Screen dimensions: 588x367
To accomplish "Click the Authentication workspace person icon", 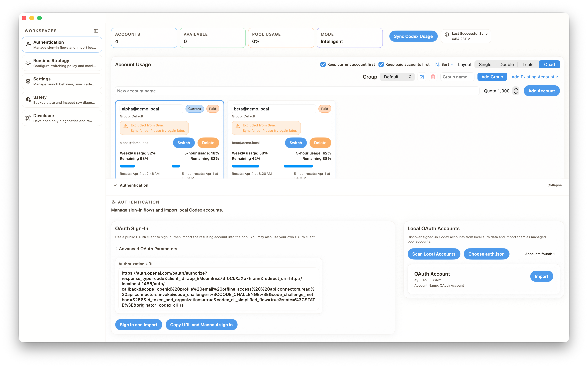I will 28,44.
